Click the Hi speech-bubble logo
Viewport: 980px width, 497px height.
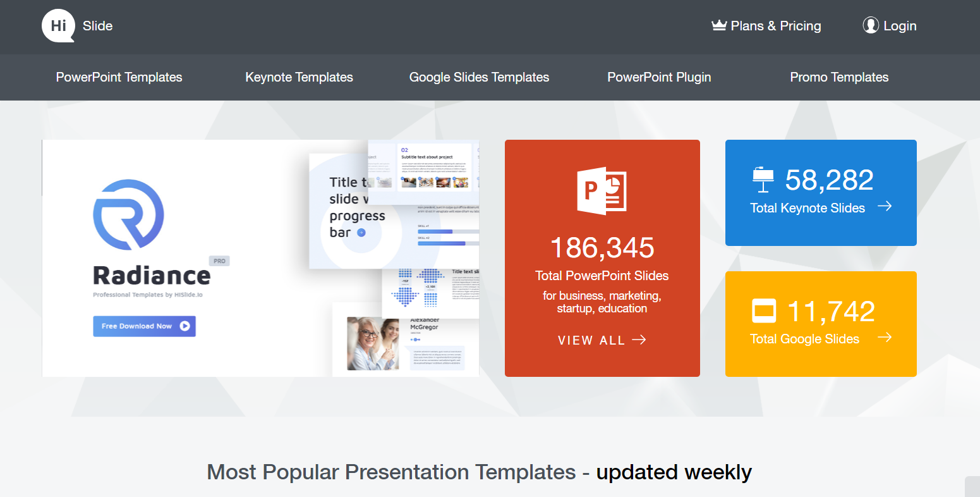(x=59, y=26)
